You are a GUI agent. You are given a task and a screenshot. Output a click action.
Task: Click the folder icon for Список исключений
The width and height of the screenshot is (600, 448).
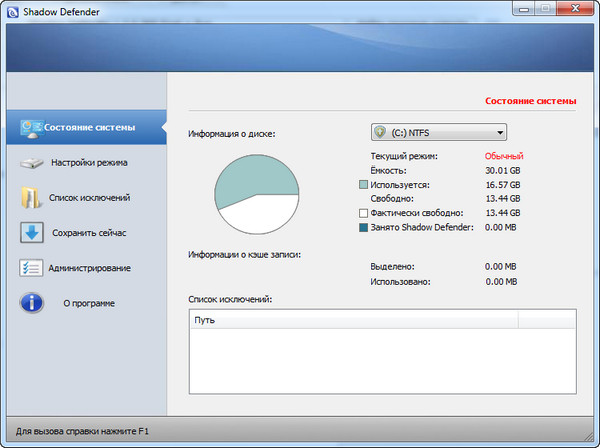32,197
